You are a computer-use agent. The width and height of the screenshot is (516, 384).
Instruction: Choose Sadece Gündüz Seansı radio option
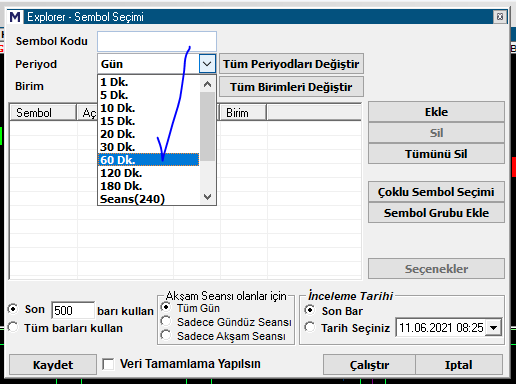click(166, 321)
